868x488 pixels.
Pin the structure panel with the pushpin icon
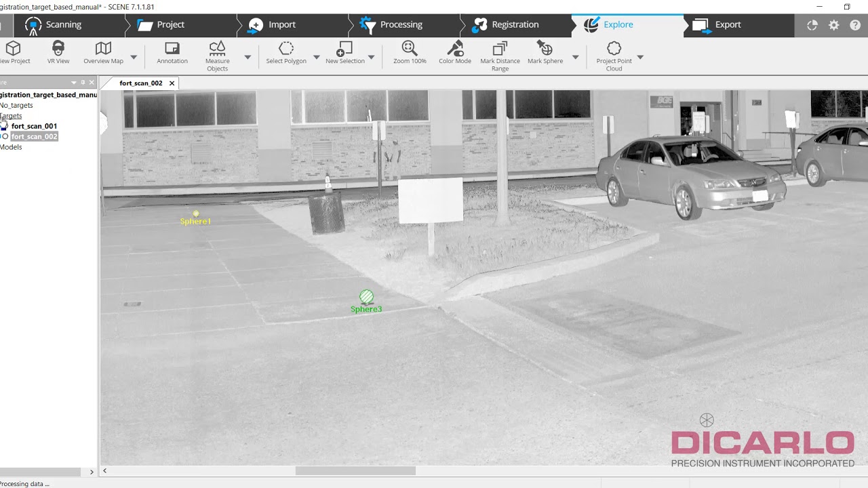(x=83, y=83)
